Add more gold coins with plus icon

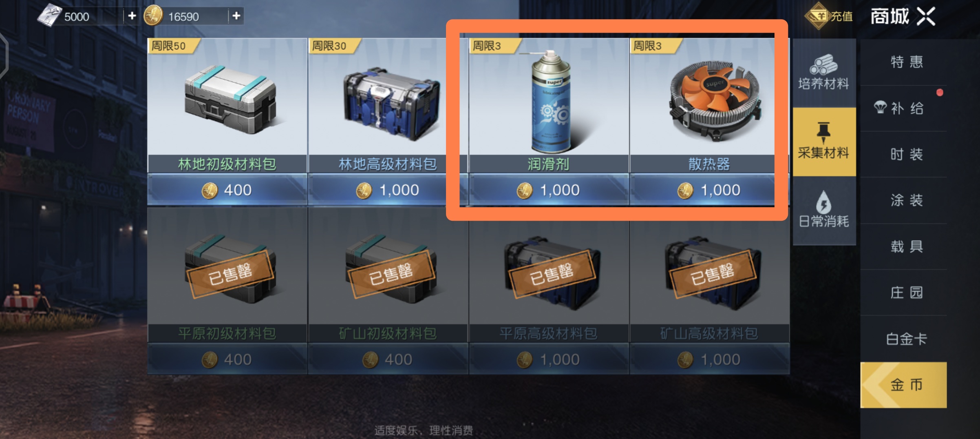point(236,16)
